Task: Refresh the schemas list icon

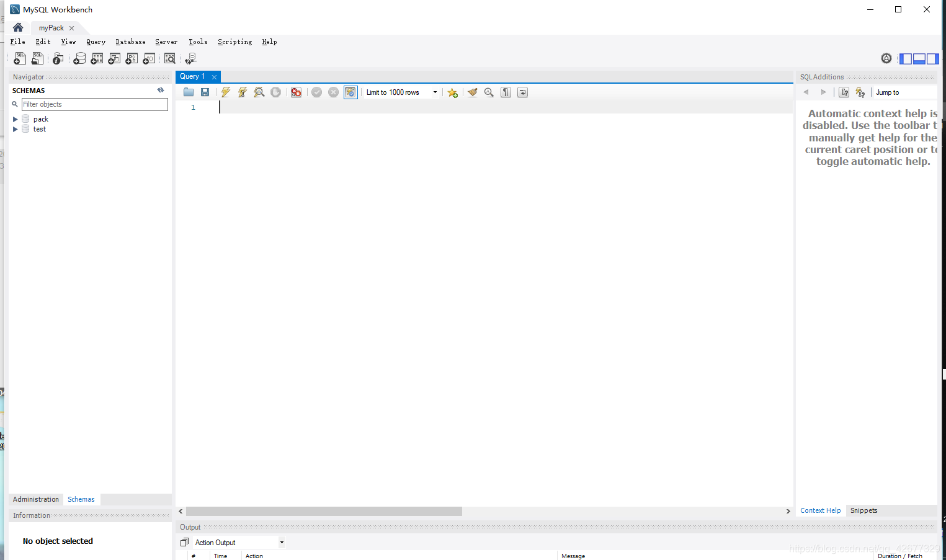Action: 161,90
